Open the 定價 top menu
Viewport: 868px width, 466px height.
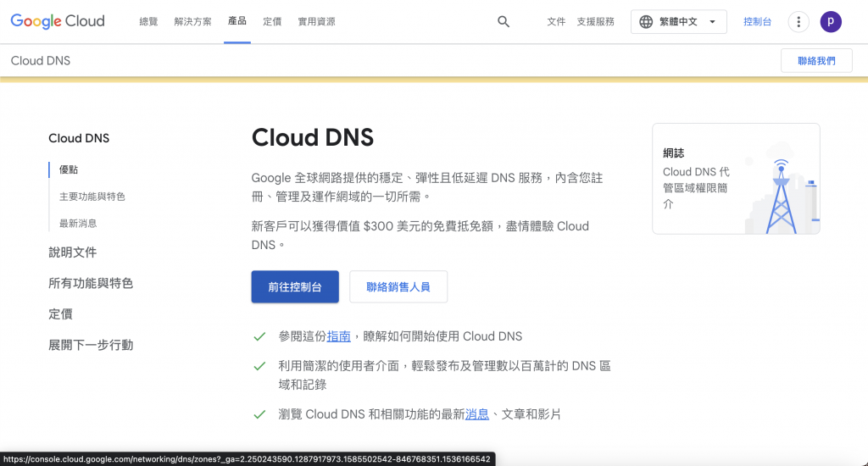(x=272, y=21)
